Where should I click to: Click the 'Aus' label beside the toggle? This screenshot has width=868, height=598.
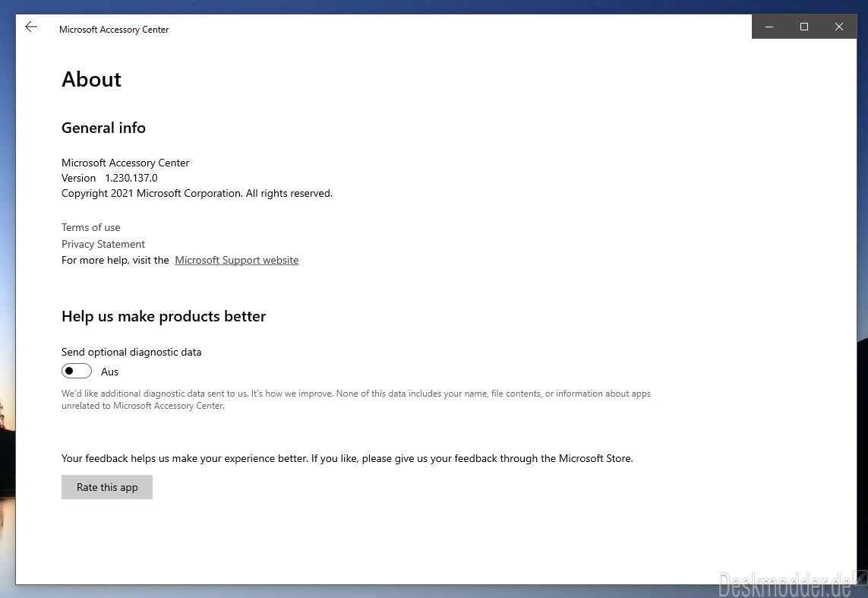(x=110, y=372)
